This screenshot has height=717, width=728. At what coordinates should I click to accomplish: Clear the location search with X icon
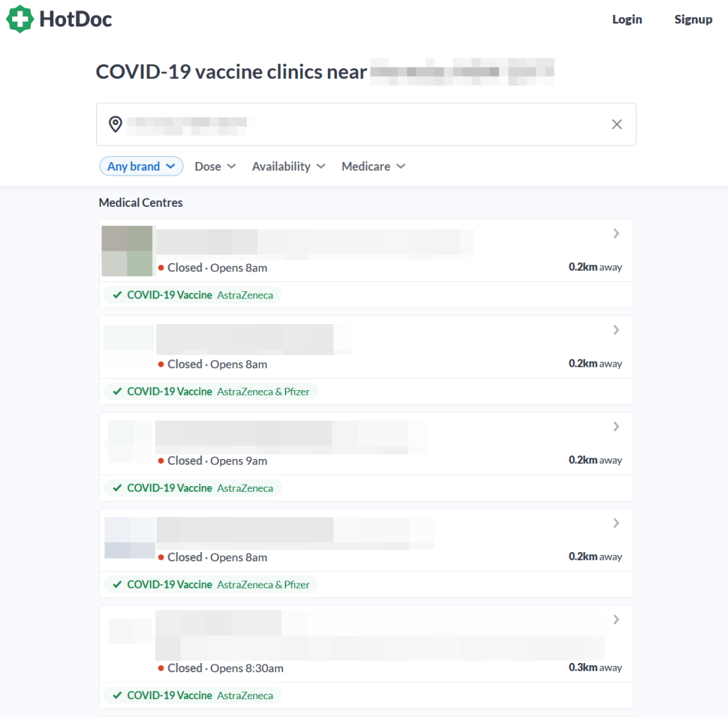616,124
